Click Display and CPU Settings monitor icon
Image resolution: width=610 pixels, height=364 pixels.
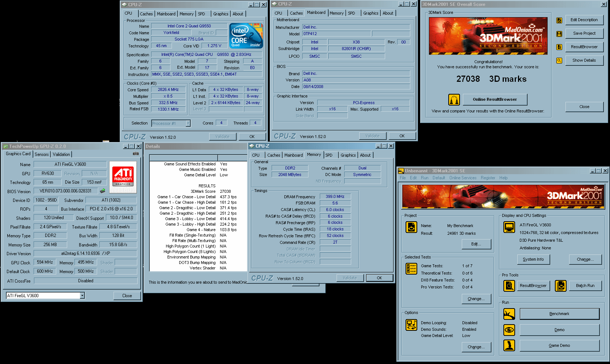[509, 227]
